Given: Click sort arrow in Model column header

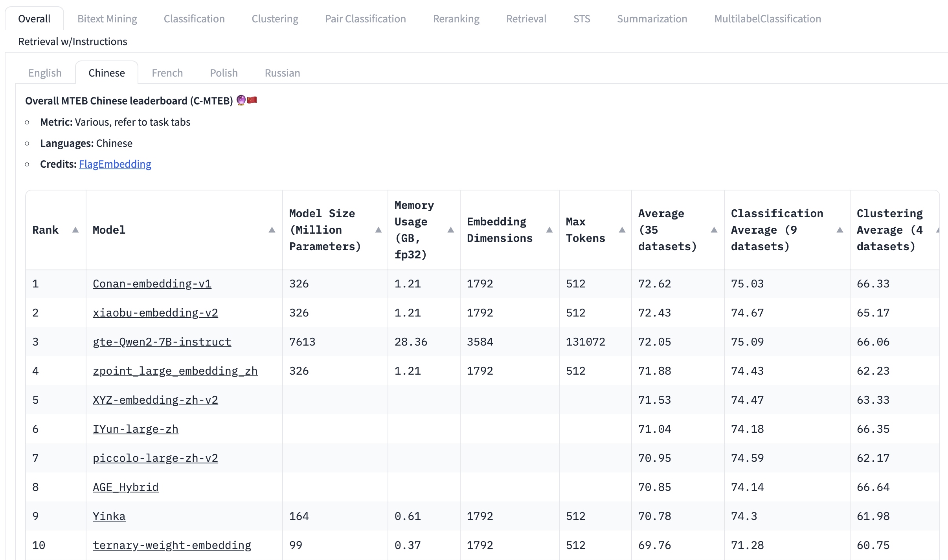Looking at the screenshot, I should coord(272,230).
